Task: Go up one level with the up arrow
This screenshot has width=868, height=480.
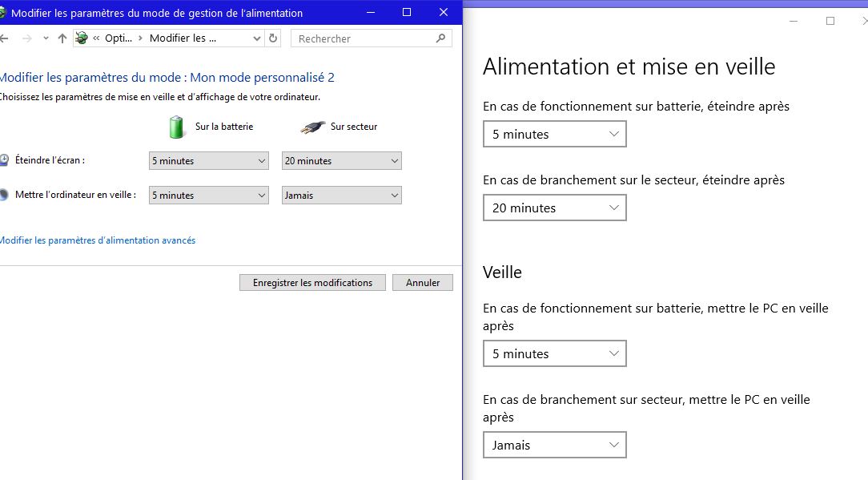Action: pos(62,38)
